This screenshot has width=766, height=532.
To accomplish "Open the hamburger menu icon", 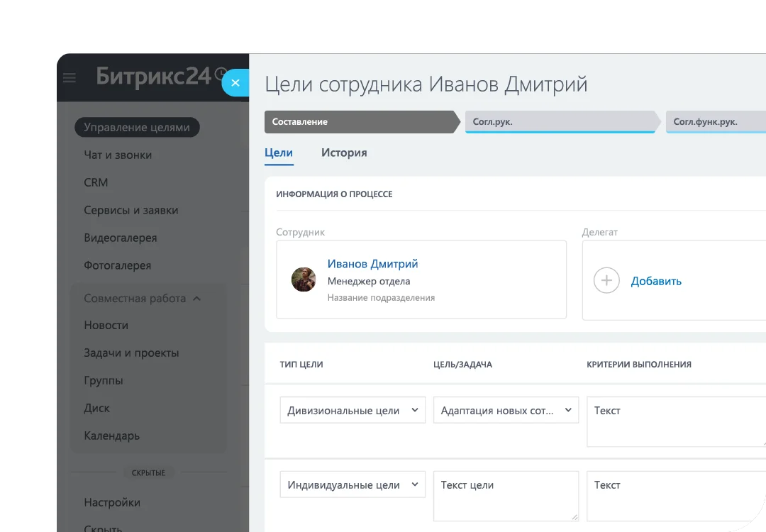I will (70, 78).
